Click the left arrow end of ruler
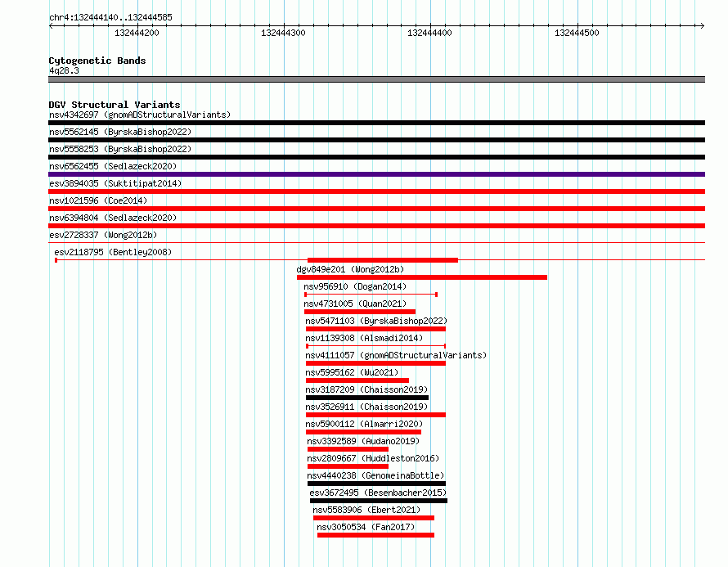728x567 pixels. [51, 26]
